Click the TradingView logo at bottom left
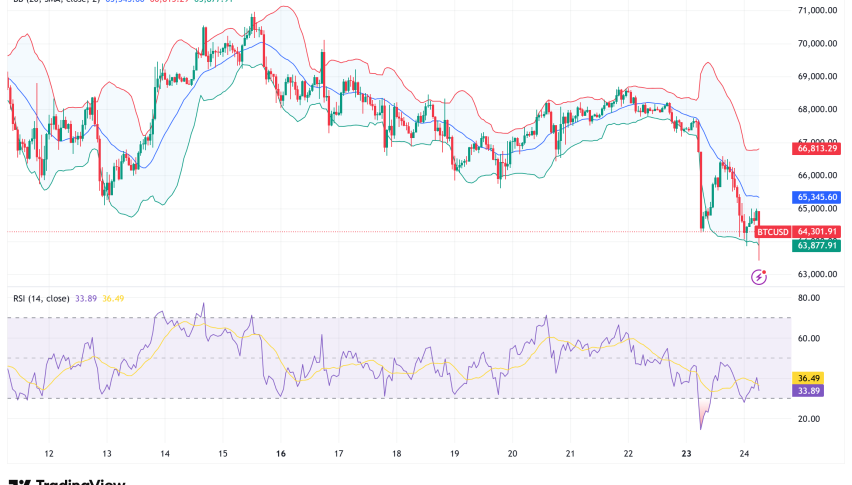Screen dimensions: 852x485 [x=66, y=481]
